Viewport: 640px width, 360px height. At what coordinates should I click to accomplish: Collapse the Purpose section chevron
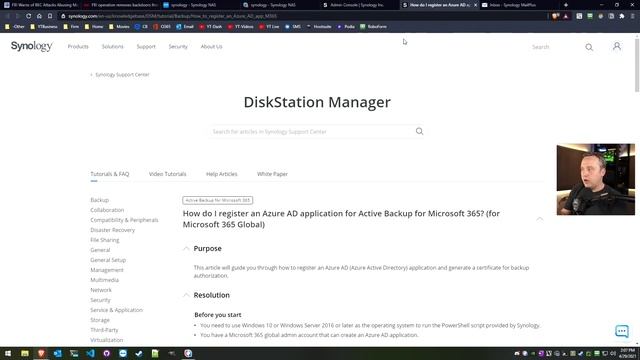[186, 248]
